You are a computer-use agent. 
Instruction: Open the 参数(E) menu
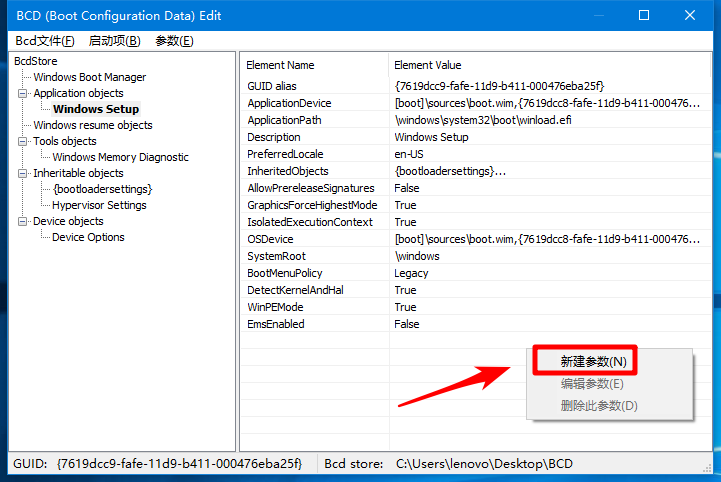coord(174,41)
